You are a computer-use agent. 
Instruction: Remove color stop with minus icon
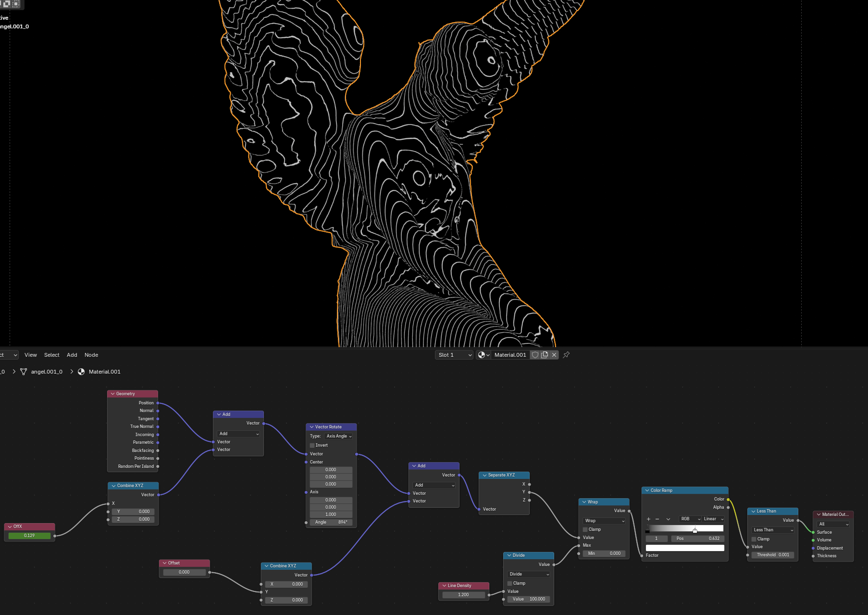coord(657,519)
